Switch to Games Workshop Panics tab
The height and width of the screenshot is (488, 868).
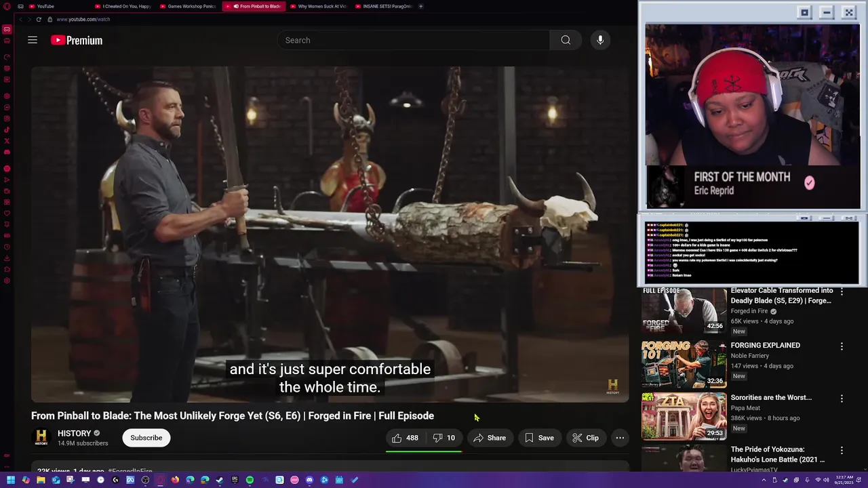click(x=189, y=6)
